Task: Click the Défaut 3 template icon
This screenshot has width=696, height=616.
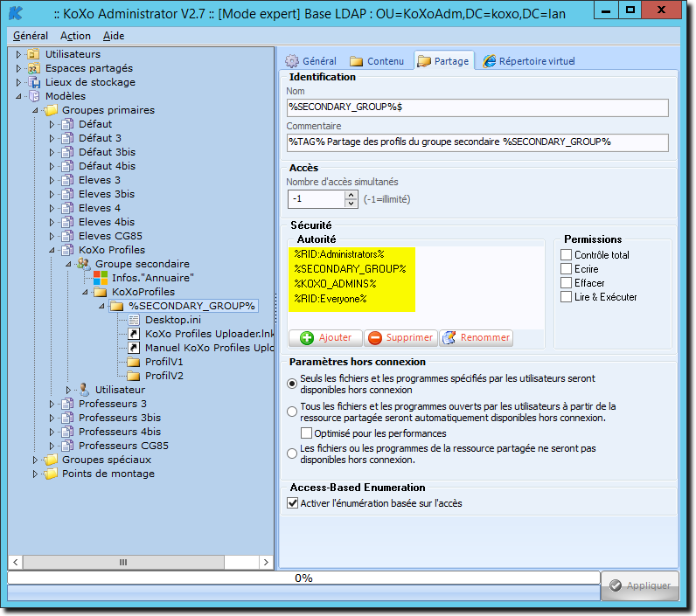Action: [67, 138]
